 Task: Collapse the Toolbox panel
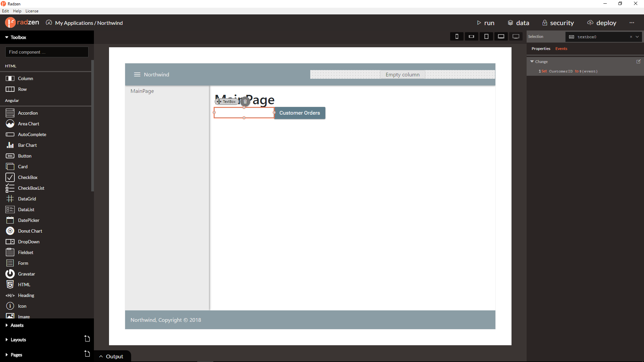[x=7, y=37]
